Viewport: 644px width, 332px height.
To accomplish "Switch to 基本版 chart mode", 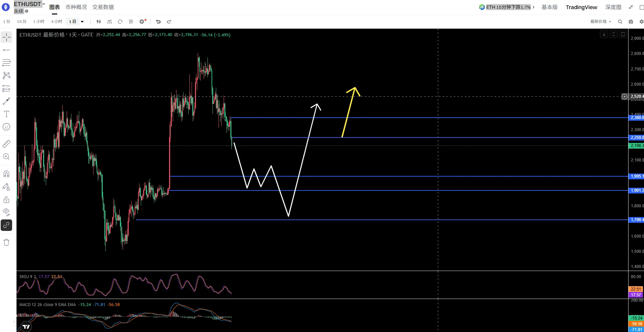I will coord(550,7).
